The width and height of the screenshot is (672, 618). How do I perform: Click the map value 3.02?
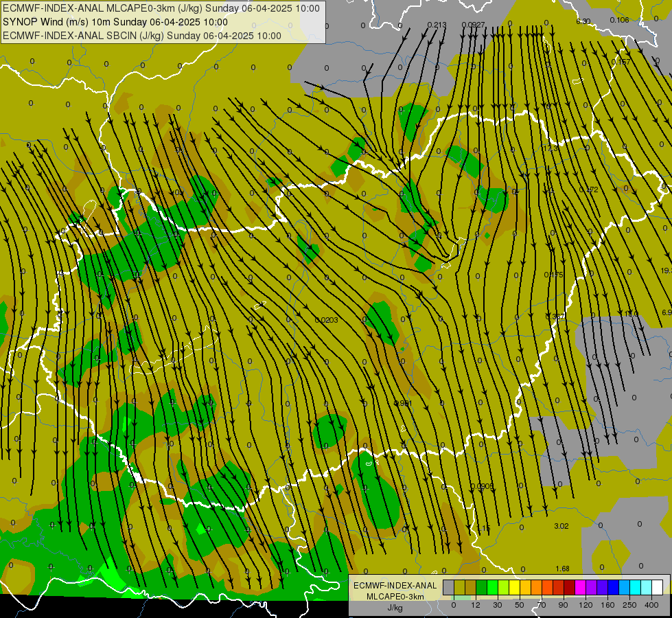point(561,526)
